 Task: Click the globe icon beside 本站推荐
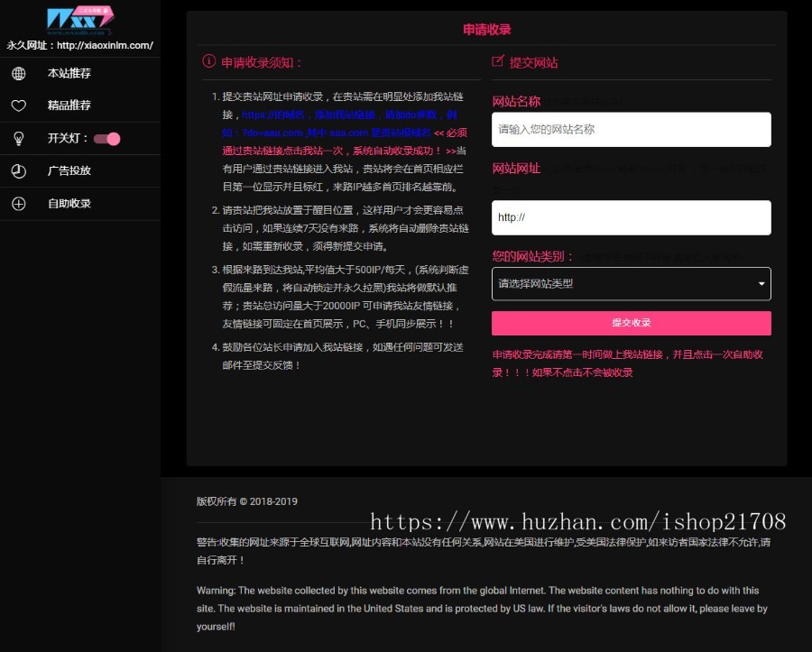[19, 73]
